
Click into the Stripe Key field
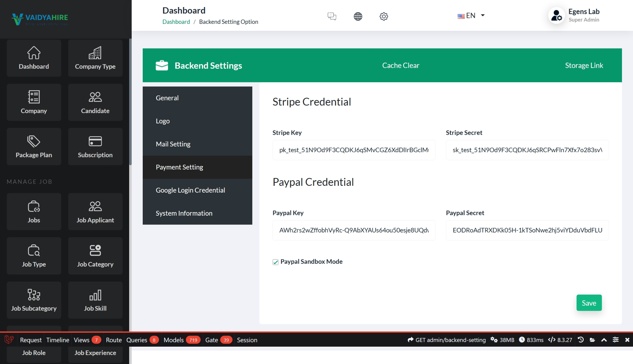354,150
